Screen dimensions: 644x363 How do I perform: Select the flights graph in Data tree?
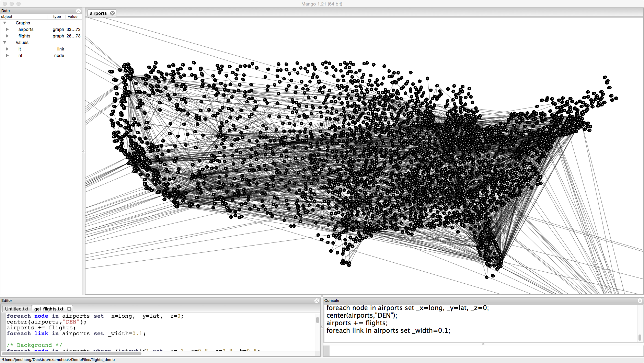pyautogui.click(x=24, y=36)
